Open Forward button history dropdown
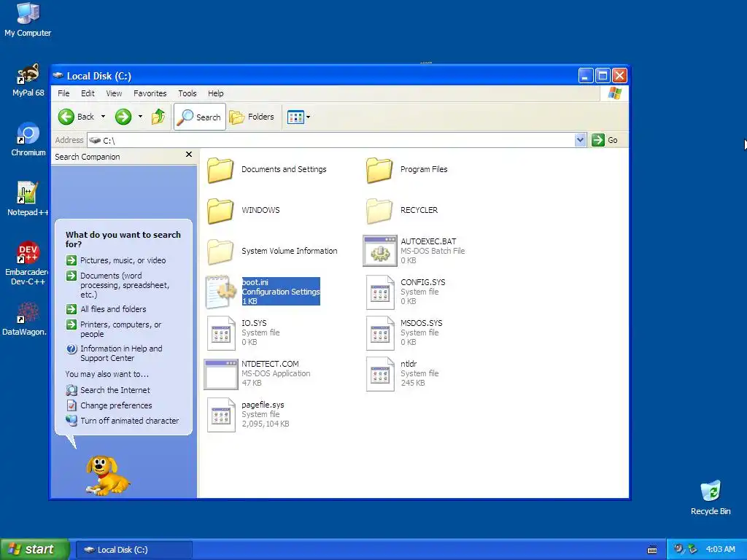747x560 pixels. (140, 117)
